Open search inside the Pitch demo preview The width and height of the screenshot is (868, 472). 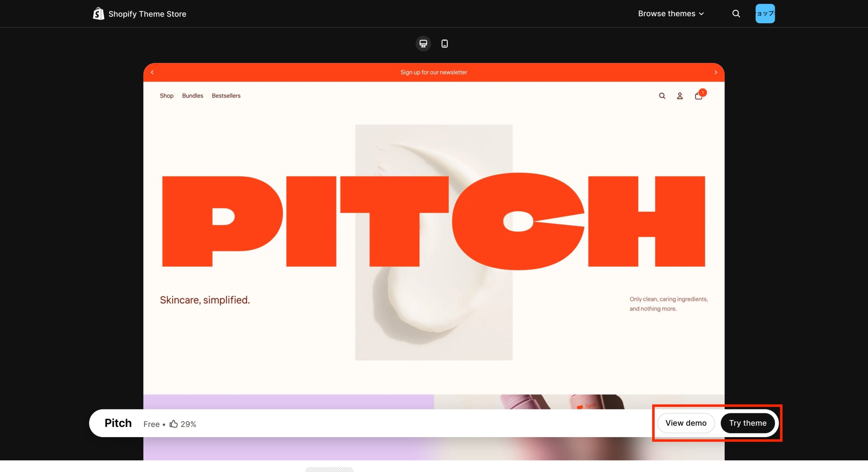click(x=662, y=96)
